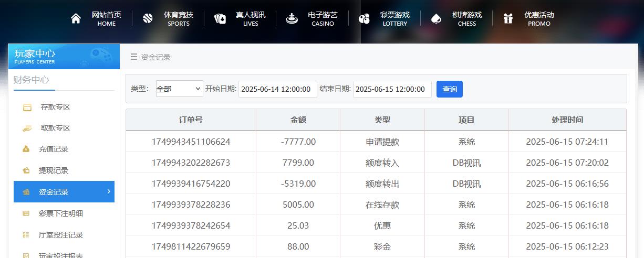Click order number 1749939416754220
The image size is (644, 258).
tap(191, 184)
